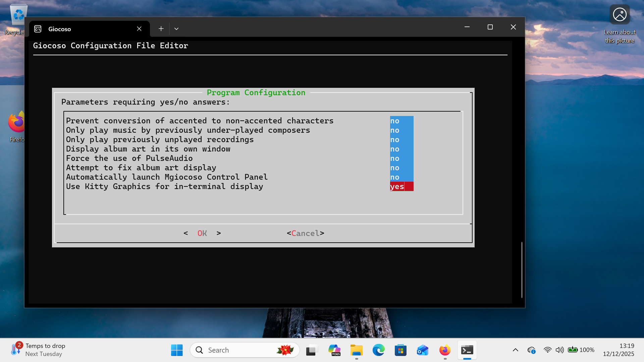Screen dimensions: 644x362
Task: Open the Microsoft Store taskbar icon
Action: [x=400, y=350]
